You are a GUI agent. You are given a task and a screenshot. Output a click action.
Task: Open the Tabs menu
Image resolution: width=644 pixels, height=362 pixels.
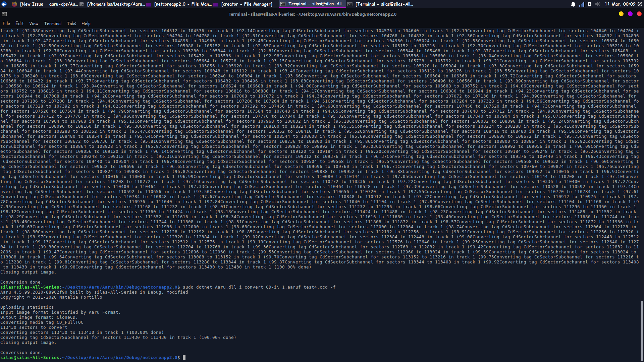pos(71,23)
